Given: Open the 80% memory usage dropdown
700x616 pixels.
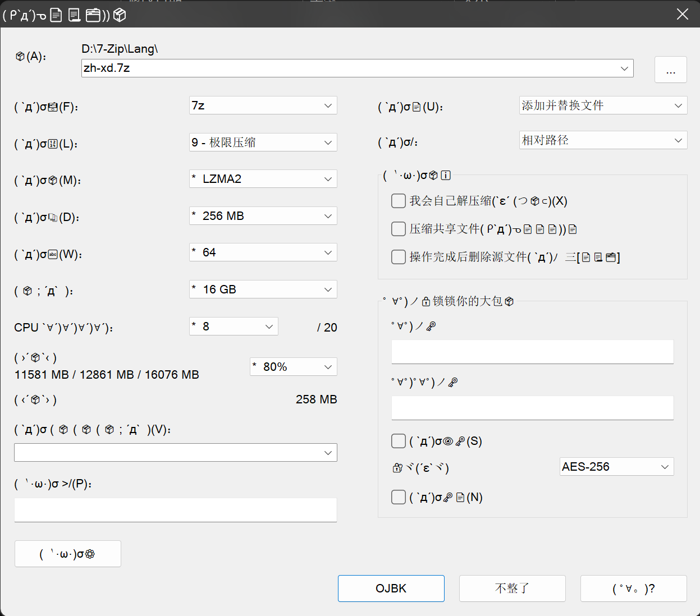Looking at the screenshot, I should click(293, 367).
